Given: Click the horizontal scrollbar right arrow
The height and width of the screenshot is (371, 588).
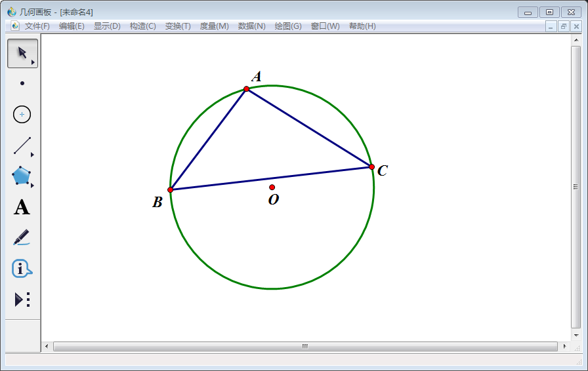Looking at the screenshot, I should click(564, 346).
